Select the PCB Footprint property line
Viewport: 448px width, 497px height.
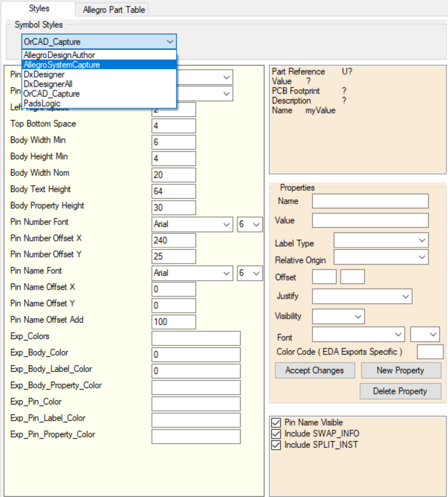click(309, 91)
